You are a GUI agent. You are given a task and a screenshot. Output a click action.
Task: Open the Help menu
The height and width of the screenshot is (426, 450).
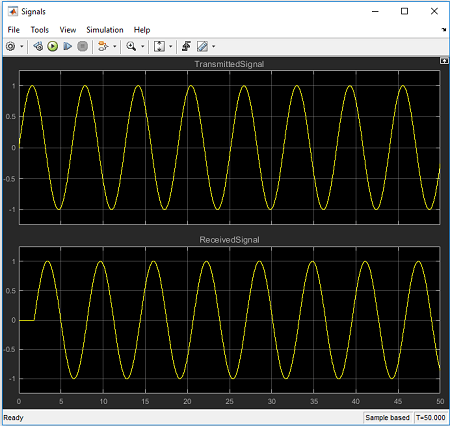tap(142, 30)
